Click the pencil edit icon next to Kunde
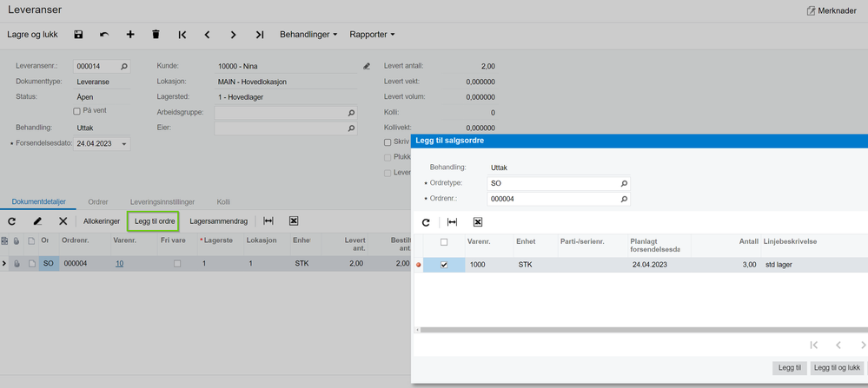Viewport: 868px width, 388px height. [x=367, y=66]
